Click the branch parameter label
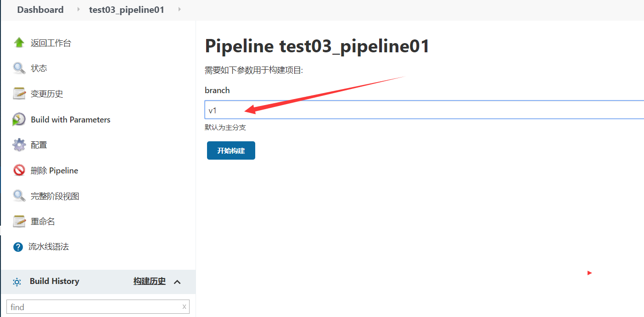 click(x=217, y=90)
